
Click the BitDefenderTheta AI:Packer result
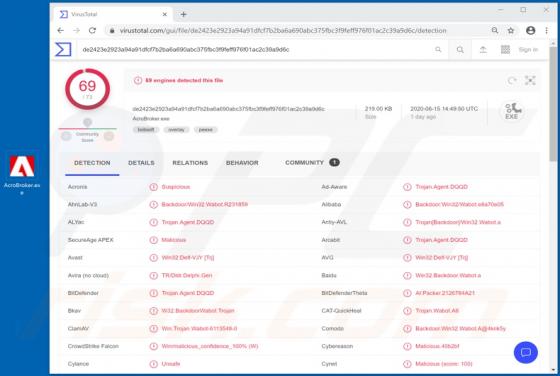coord(445,293)
